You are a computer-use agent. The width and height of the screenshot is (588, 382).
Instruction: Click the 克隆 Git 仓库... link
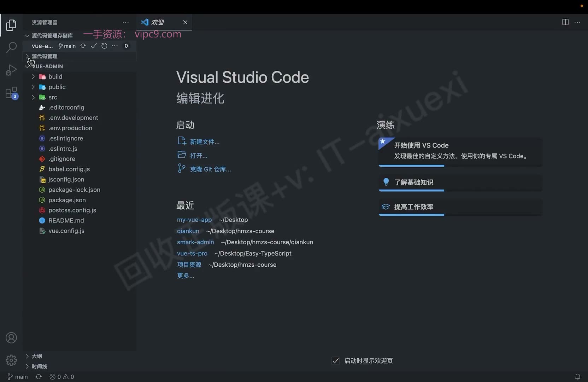coord(211,169)
